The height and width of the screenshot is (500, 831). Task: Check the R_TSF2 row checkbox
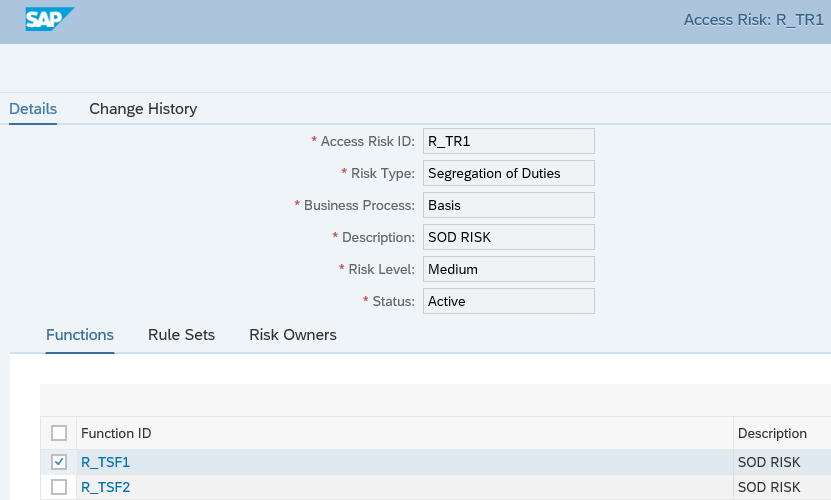59,487
